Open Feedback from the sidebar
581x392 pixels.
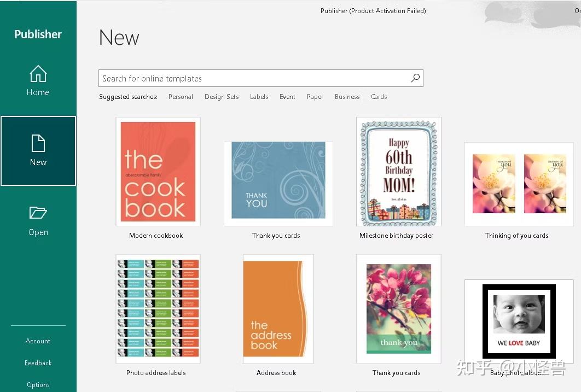click(x=38, y=363)
